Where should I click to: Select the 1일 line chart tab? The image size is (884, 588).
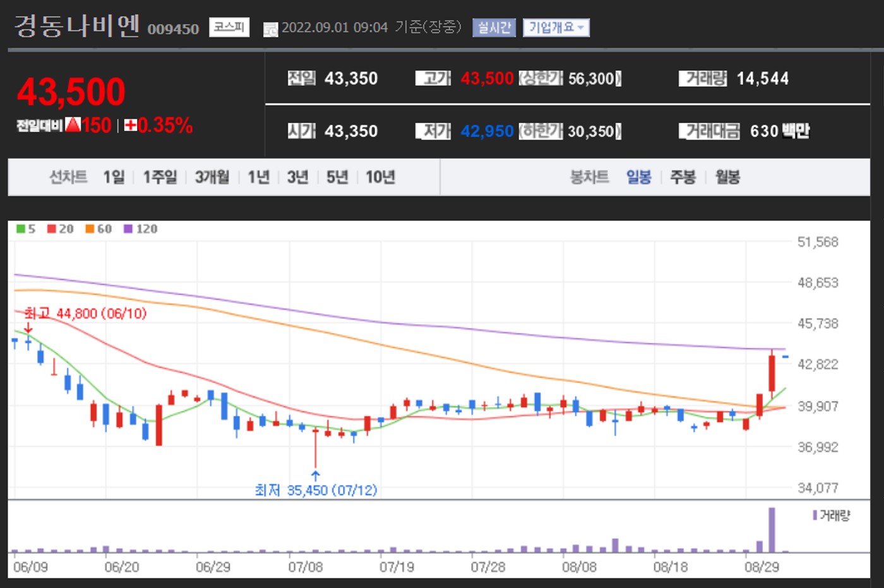click(x=114, y=177)
